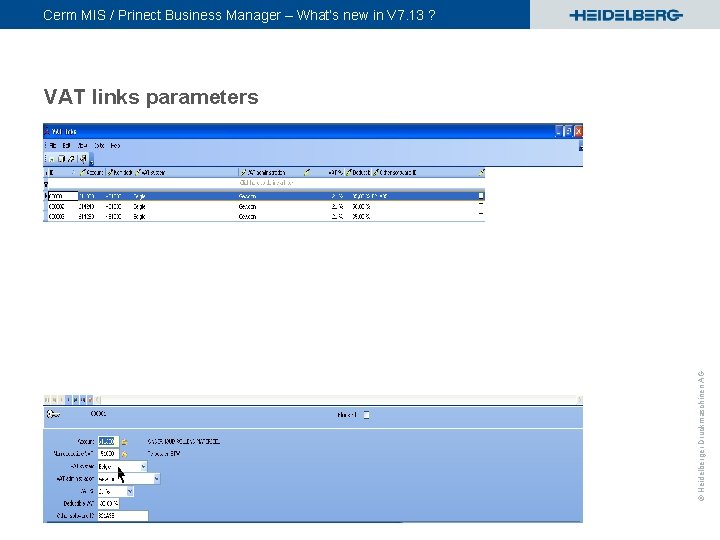The image size is (720, 540).
Task: Open the File menu in VAT links window
Action: (53, 146)
